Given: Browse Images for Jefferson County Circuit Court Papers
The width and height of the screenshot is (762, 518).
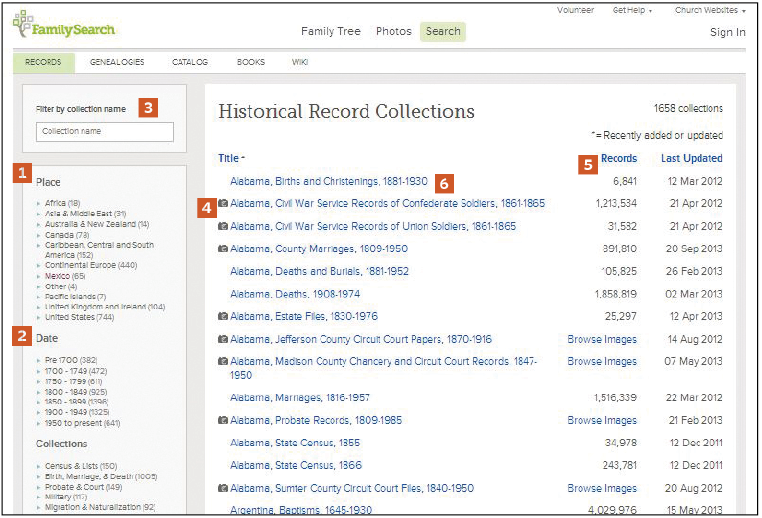Looking at the screenshot, I should (x=602, y=339).
